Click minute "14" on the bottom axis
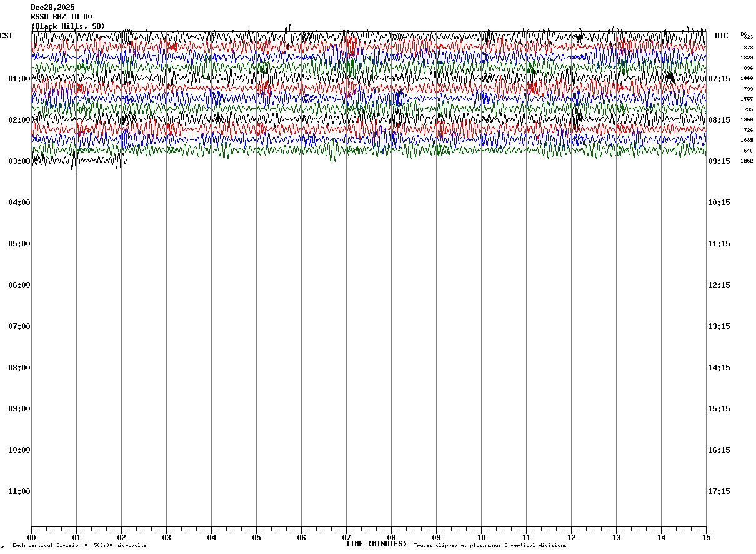Screen dimensions: 756x554 click(661, 537)
